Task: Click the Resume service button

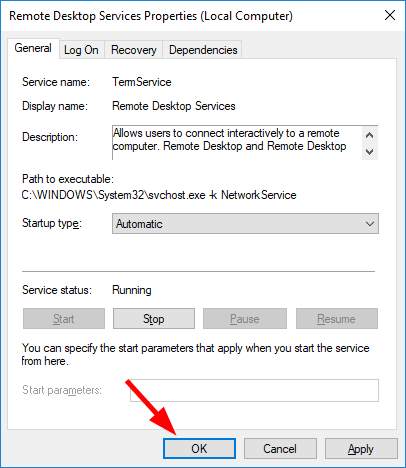Action: pos(337,319)
